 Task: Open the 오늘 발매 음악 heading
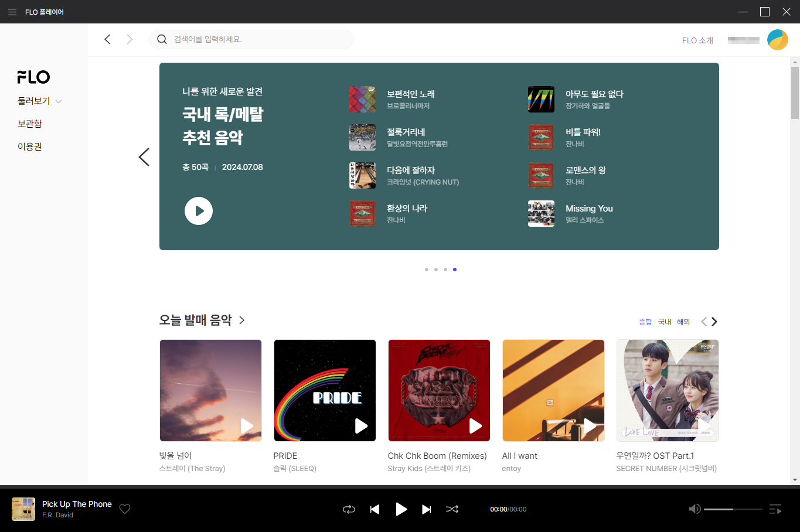pos(195,320)
